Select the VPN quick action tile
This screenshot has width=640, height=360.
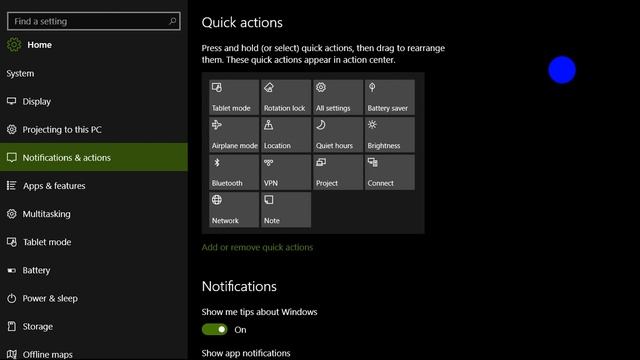click(286, 172)
